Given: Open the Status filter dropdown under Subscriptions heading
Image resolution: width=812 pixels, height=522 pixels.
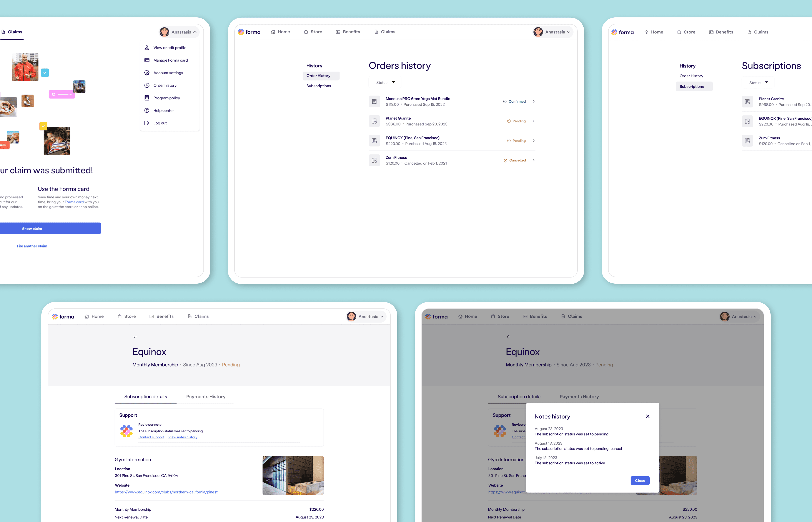Looking at the screenshot, I should [x=759, y=83].
